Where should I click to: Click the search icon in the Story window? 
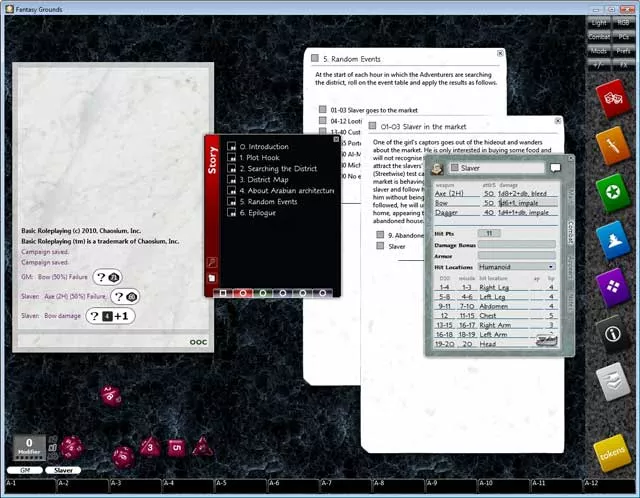212,262
